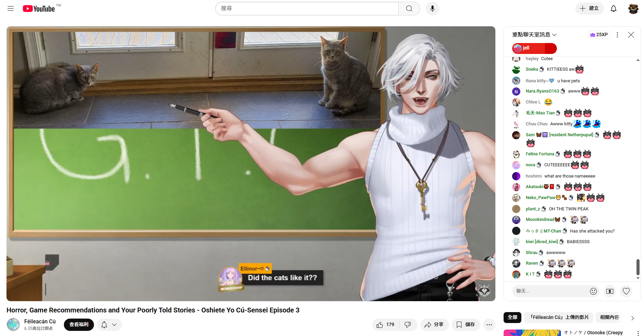Start voice search with microphone
The height and width of the screenshot is (336, 644).
point(432,9)
